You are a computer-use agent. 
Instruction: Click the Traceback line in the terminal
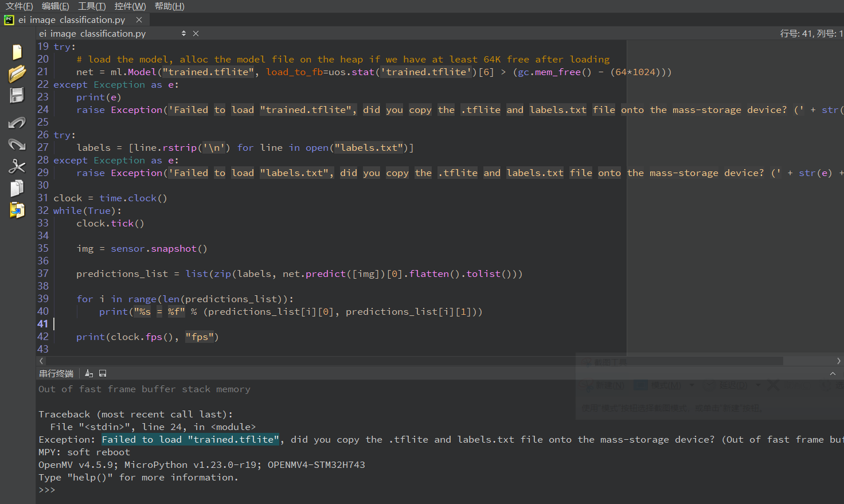pos(136,414)
